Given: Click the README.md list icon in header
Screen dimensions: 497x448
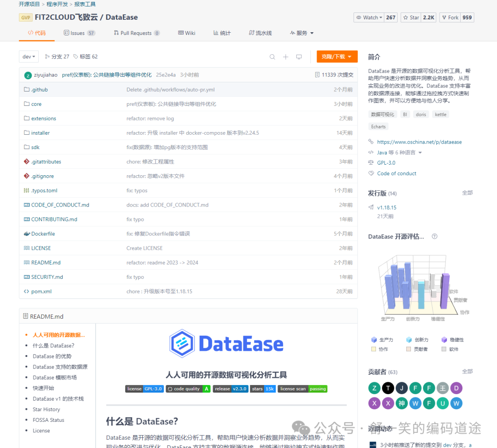Looking at the screenshot, I should tap(25, 316).
